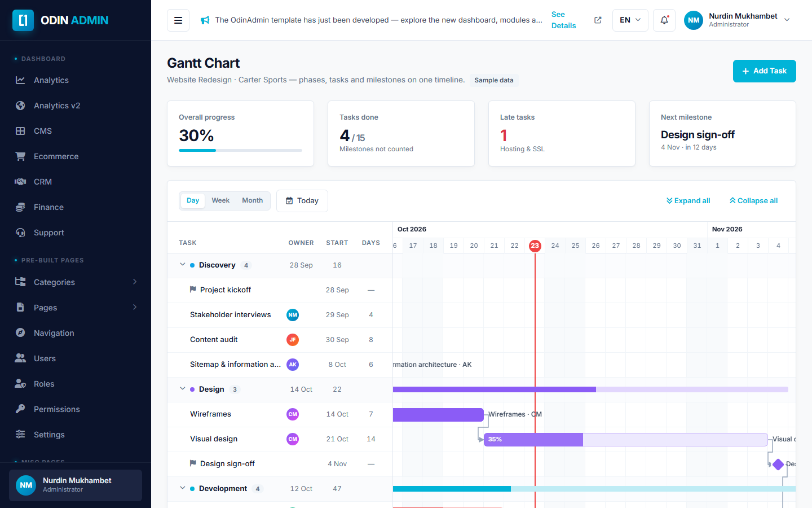
Task: Expand the Categories submenu
Action: 76,282
